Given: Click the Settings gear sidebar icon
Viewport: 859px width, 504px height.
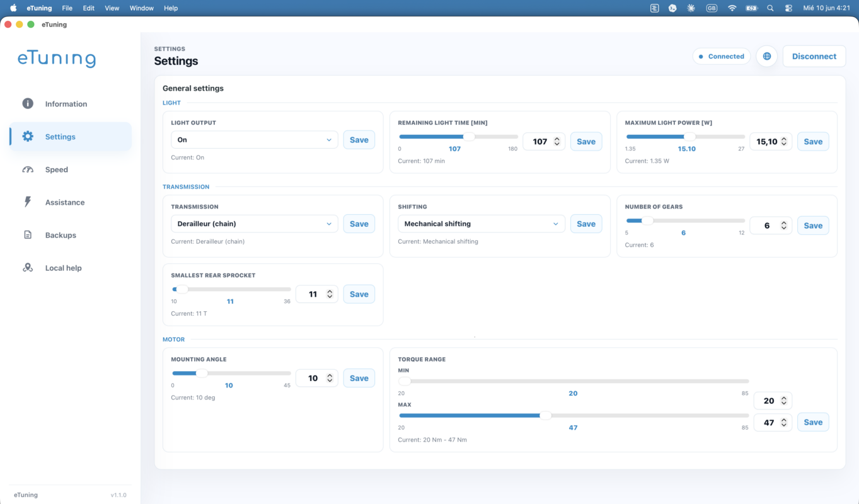Looking at the screenshot, I should [28, 136].
